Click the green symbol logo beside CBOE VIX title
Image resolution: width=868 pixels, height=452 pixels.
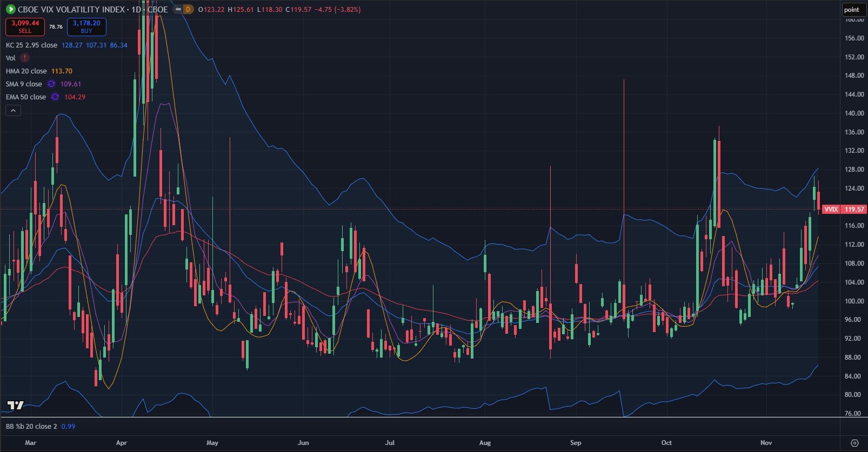[10, 9]
